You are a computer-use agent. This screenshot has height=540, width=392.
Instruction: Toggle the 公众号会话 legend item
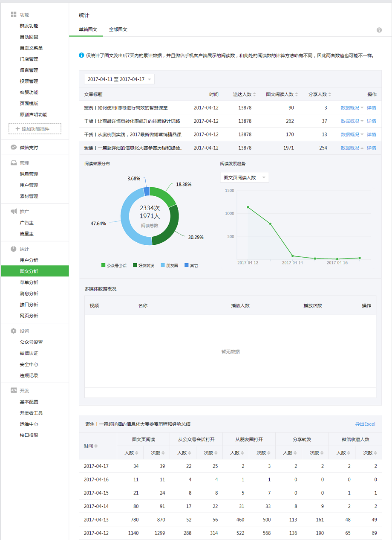pyautogui.click(x=114, y=265)
